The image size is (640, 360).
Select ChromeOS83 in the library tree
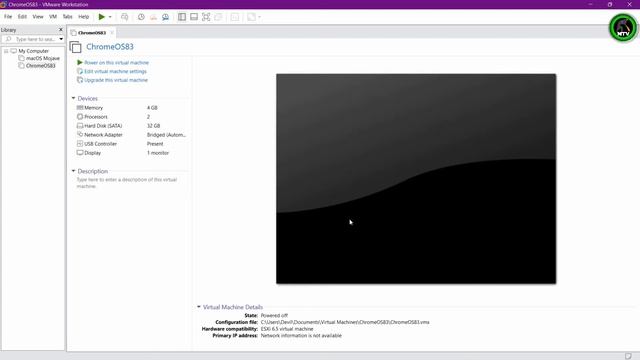coord(40,66)
